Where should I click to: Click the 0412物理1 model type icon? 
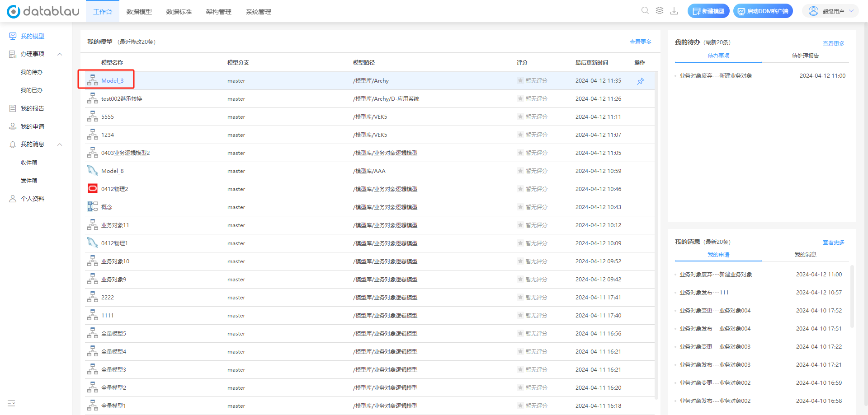pyautogui.click(x=93, y=243)
